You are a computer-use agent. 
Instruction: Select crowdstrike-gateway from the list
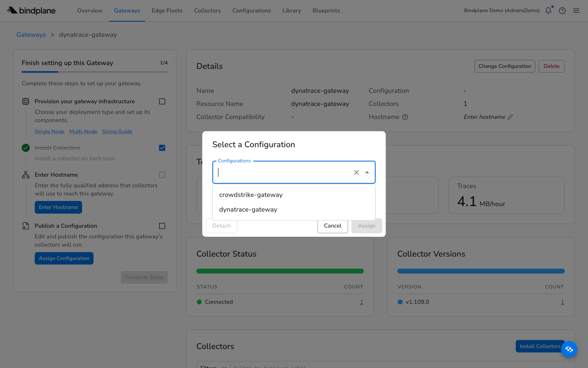click(x=294, y=195)
